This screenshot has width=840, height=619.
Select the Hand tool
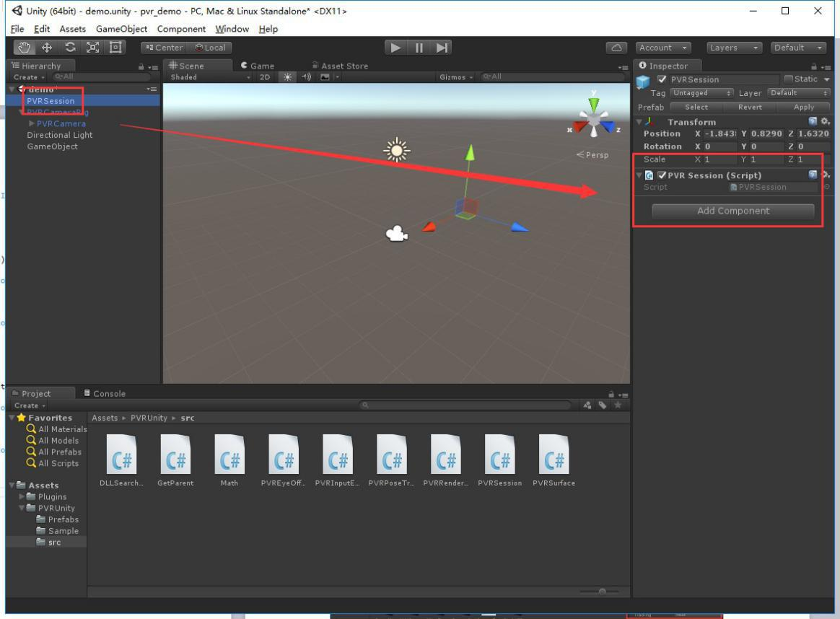24,48
